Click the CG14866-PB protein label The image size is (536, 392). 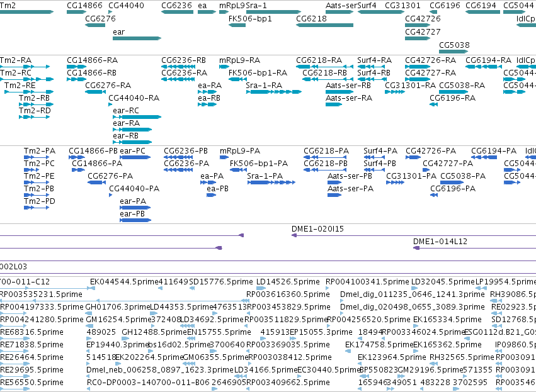pos(93,151)
